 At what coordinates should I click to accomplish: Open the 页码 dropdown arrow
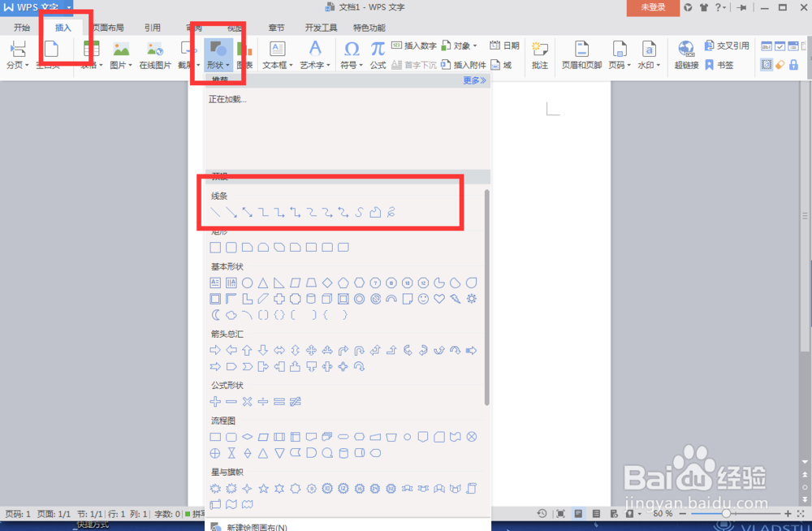coord(628,65)
